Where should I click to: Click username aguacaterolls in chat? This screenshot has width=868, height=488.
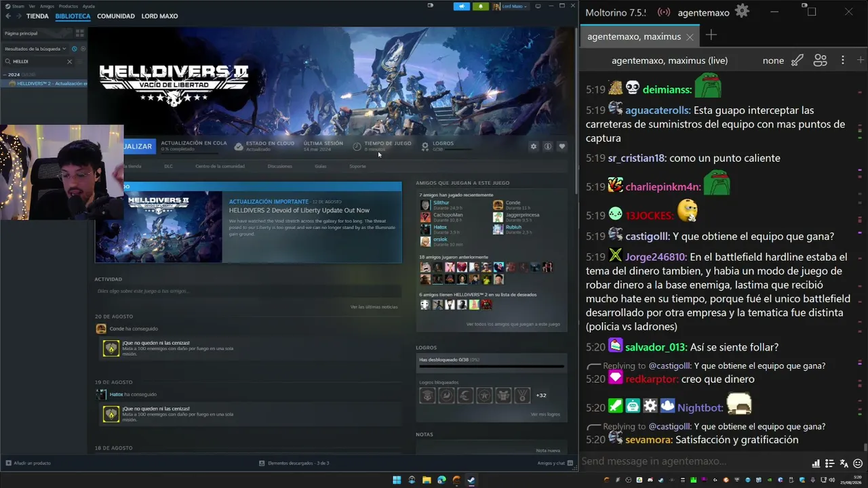pos(658,110)
